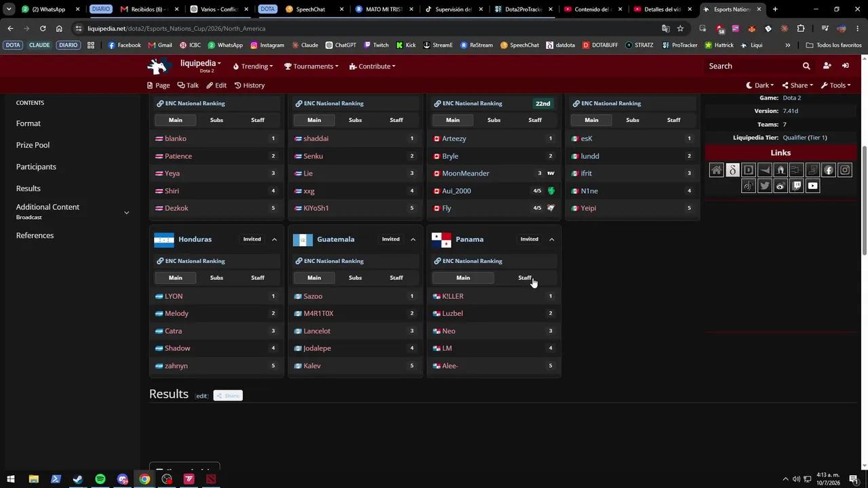The image size is (868, 488).
Task: Open the Instagram icon in Links
Action: [x=845, y=170]
